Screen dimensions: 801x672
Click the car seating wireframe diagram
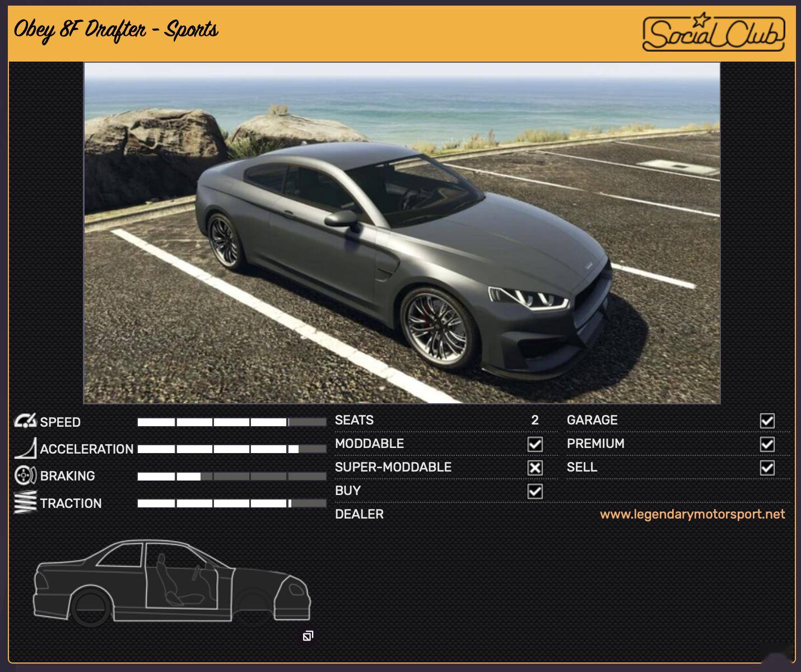(x=173, y=583)
